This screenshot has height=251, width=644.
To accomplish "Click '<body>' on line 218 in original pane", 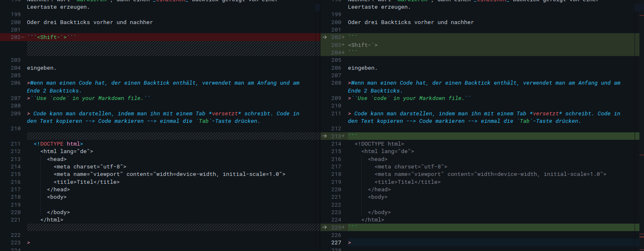I will pyautogui.click(x=57, y=197).
